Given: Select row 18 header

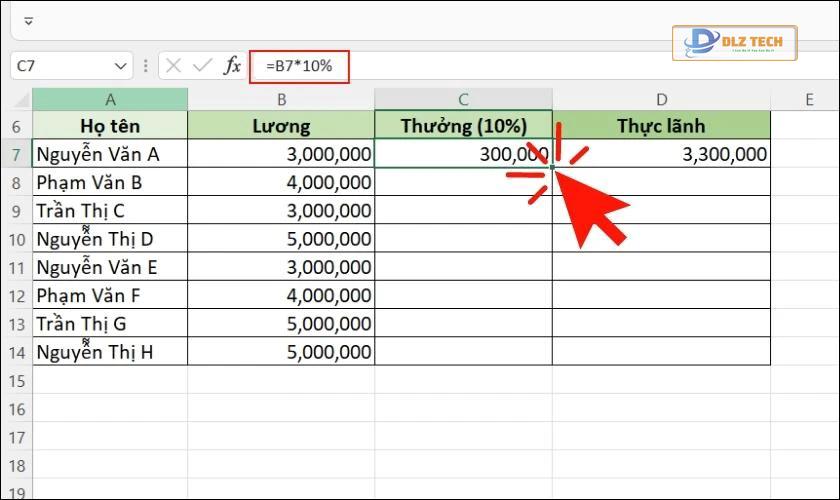Looking at the screenshot, I should tap(17, 466).
